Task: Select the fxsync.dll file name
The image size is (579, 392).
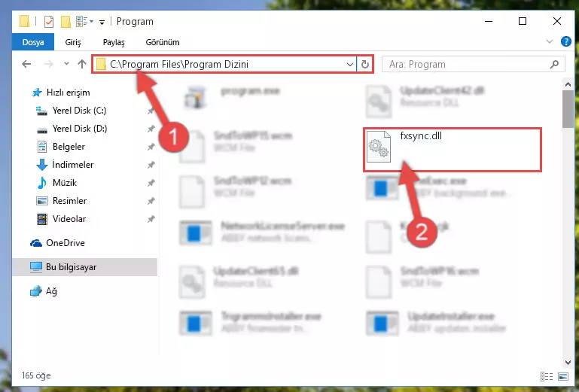Action: tap(421, 136)
